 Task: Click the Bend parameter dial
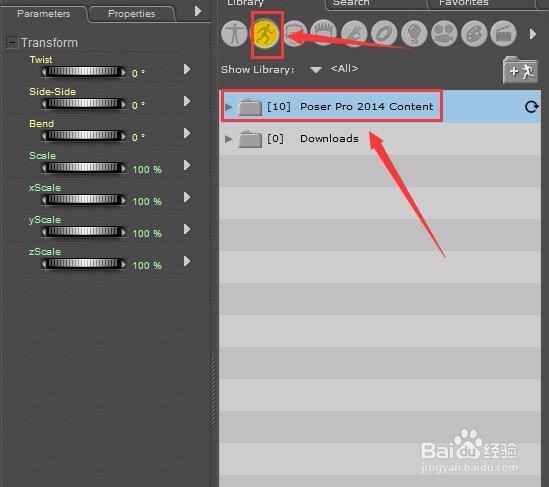tap(83, 136)
